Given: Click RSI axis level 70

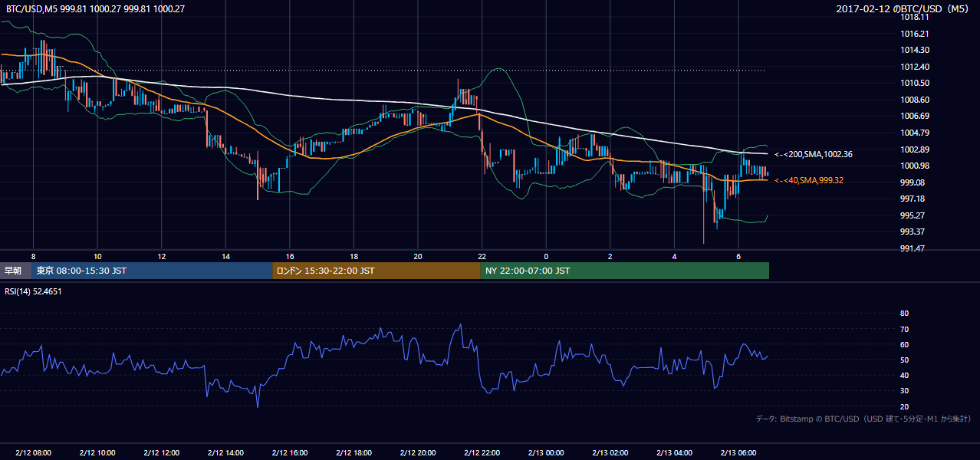Looking at the screenshot, I should (x=904, y=329).
